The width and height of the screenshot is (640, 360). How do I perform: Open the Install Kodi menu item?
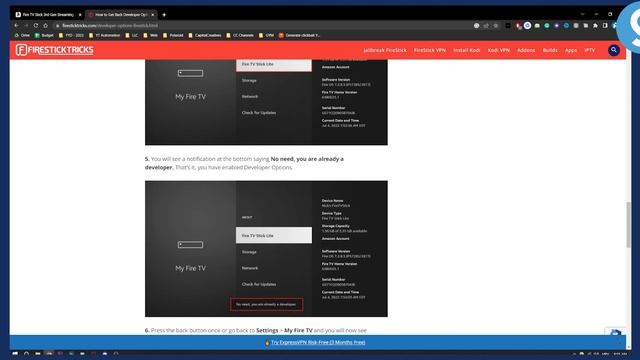click(467, 50)
